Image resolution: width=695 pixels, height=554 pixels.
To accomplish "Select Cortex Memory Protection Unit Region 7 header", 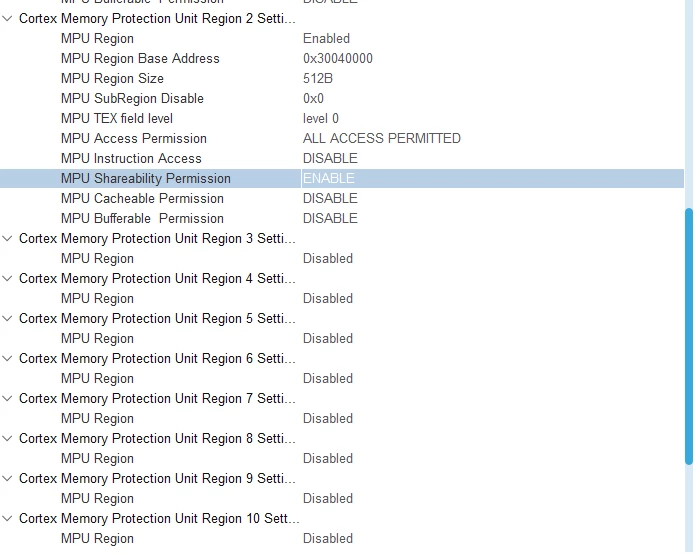I will point(157,398).
